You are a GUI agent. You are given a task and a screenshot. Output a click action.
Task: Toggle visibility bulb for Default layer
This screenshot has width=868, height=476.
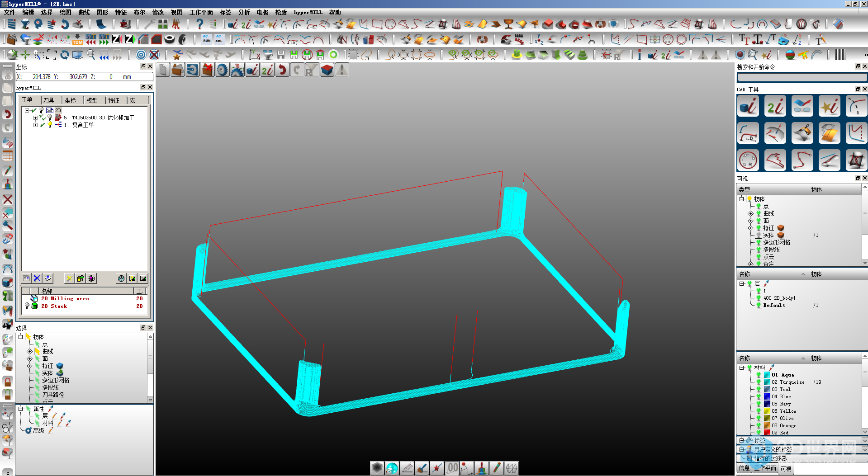759,305
